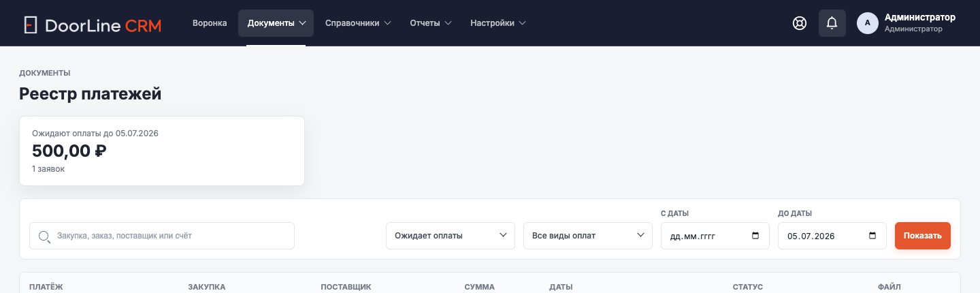Focus the purchase/order/supplier search field
Viewport: 980px width, 293px height.
click(162, 236)
